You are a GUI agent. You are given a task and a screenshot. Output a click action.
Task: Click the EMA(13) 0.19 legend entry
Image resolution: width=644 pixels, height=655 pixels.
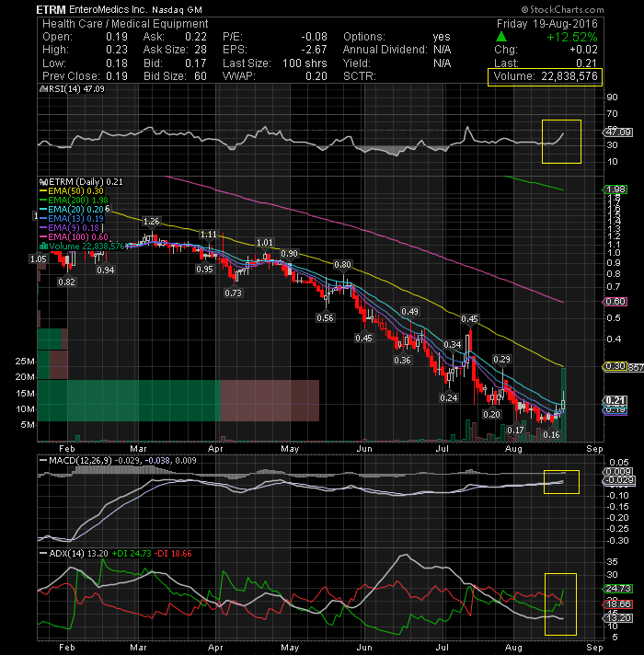72,218
